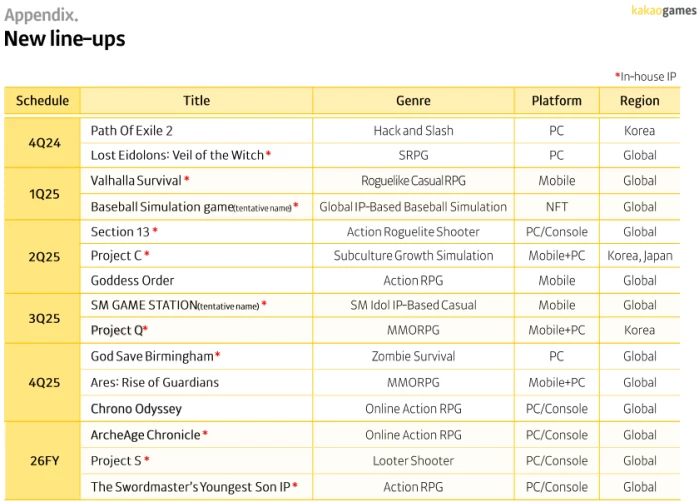Click the Korea, Japan region cell
Screen dimensions: 699x502
pos(640,256)
